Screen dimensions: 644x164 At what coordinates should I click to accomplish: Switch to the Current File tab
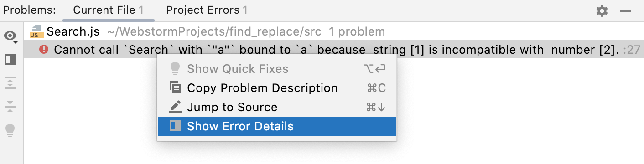point(109,10)
